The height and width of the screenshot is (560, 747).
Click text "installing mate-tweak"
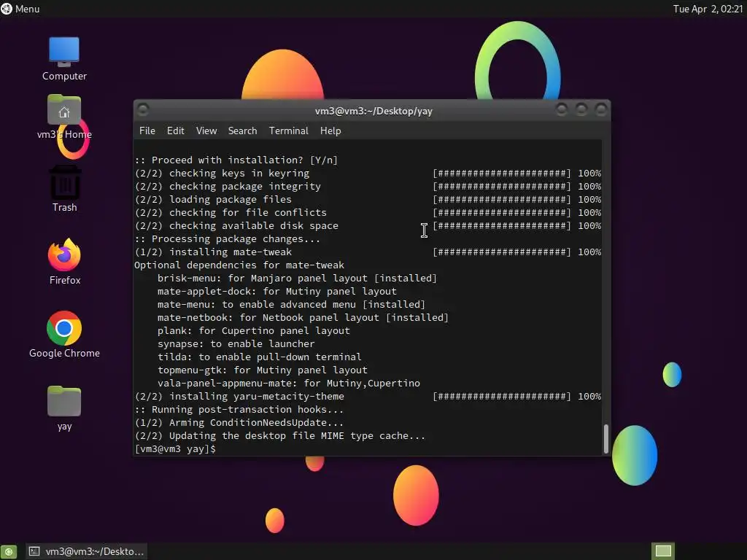pos(231,252)
